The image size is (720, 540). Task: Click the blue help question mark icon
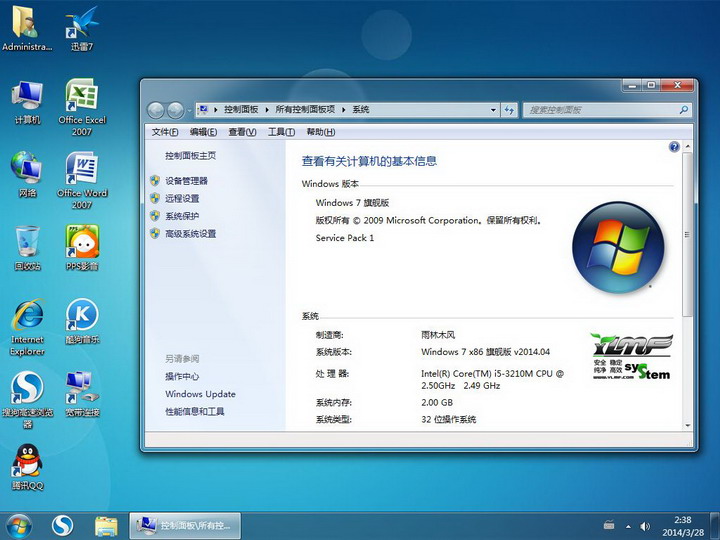[674, 147]
